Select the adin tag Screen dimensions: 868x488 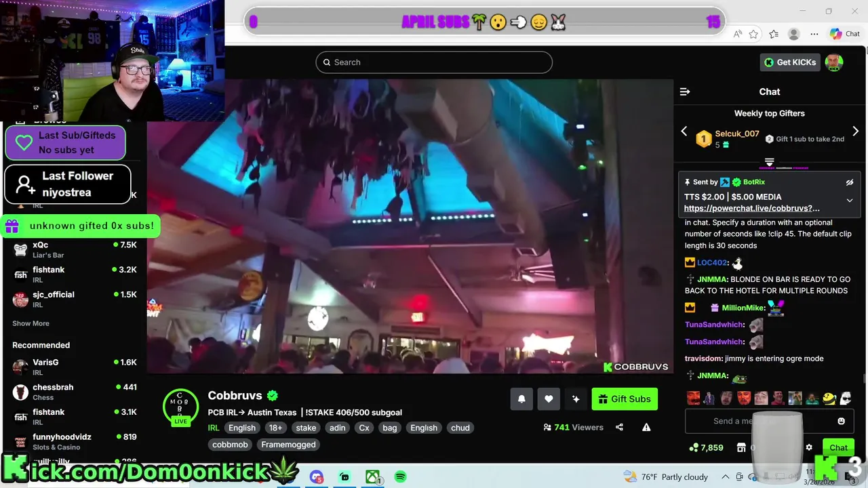[x=338, y=428]
